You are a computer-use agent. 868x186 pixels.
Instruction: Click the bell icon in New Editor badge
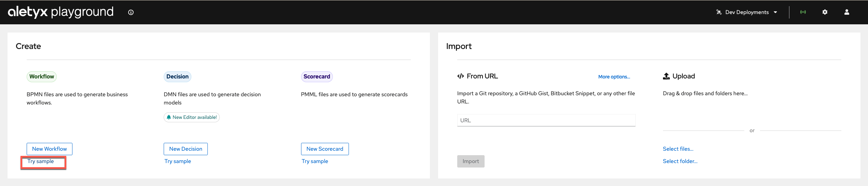(x=169, y=117)
